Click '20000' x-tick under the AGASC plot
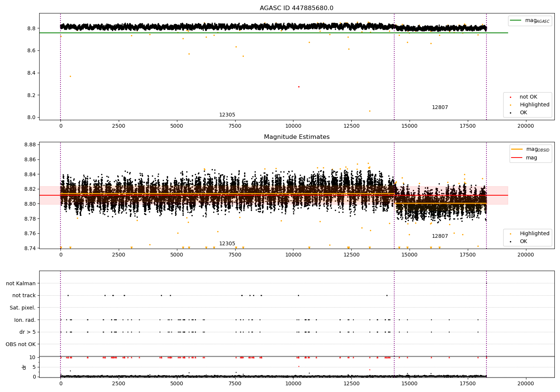 click(526, 126)
